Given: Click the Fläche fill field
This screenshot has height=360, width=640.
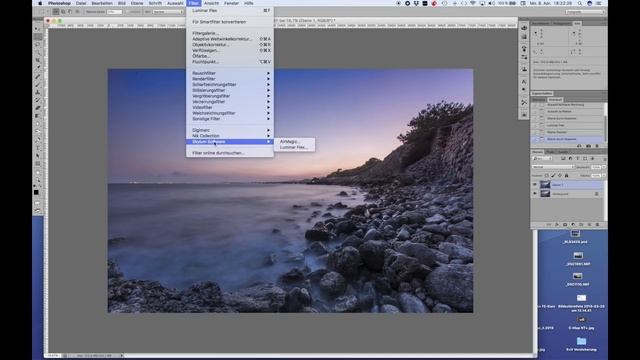Looking at the screenshot, I should 596,176.
